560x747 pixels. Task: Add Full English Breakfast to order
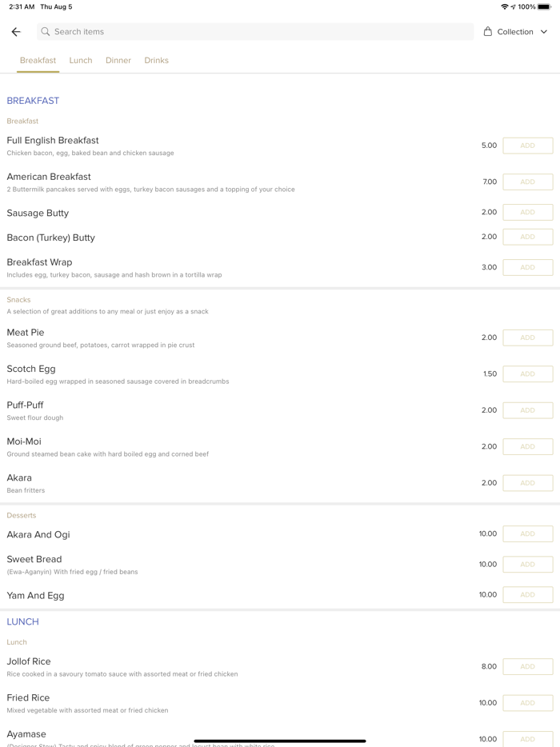pyautogui.click(x=527, y=146)
